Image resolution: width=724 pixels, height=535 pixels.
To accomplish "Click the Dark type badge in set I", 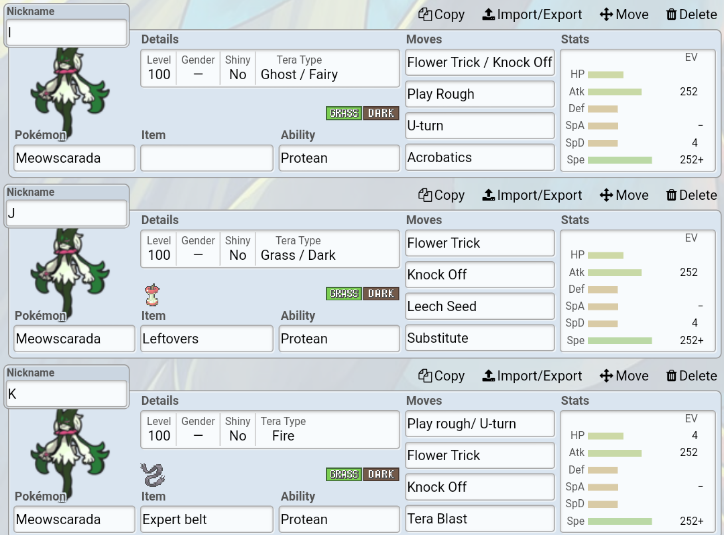I will pyautogui.click(x=381, y=113).
